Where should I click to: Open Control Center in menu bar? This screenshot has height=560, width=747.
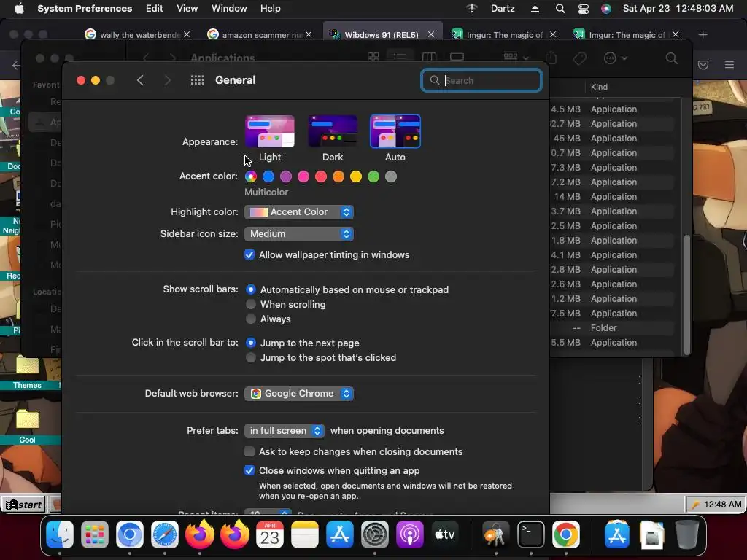coord(583,9)
